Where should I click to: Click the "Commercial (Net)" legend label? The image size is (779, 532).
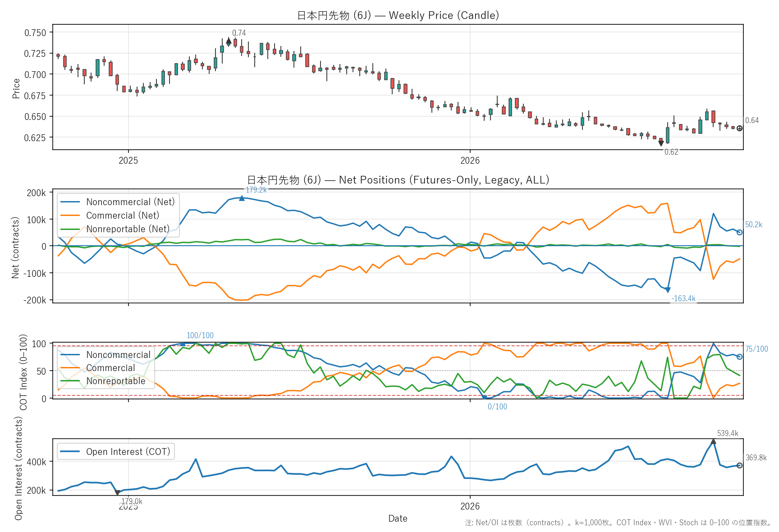[123, 216]
